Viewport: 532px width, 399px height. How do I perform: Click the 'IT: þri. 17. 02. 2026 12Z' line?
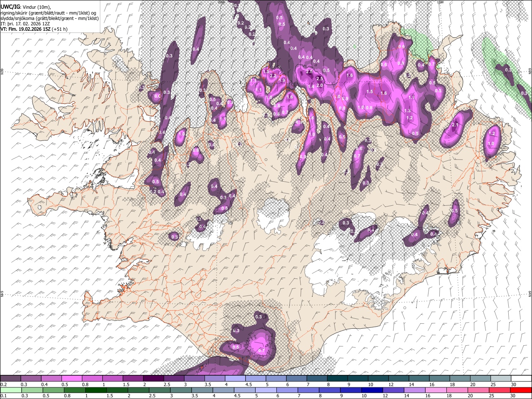coord(25,24)
